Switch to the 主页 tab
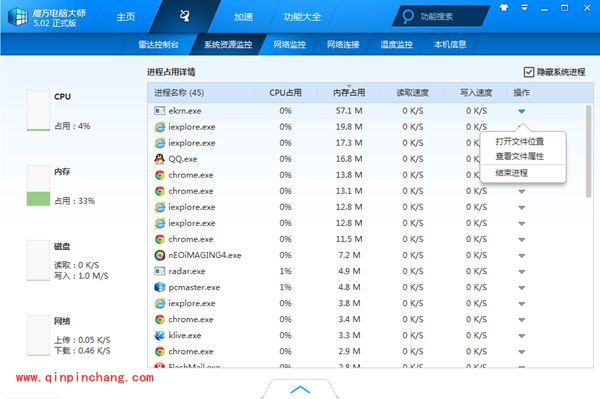The width and height of the screenshot is (600, 399). (x=126, y=17)
